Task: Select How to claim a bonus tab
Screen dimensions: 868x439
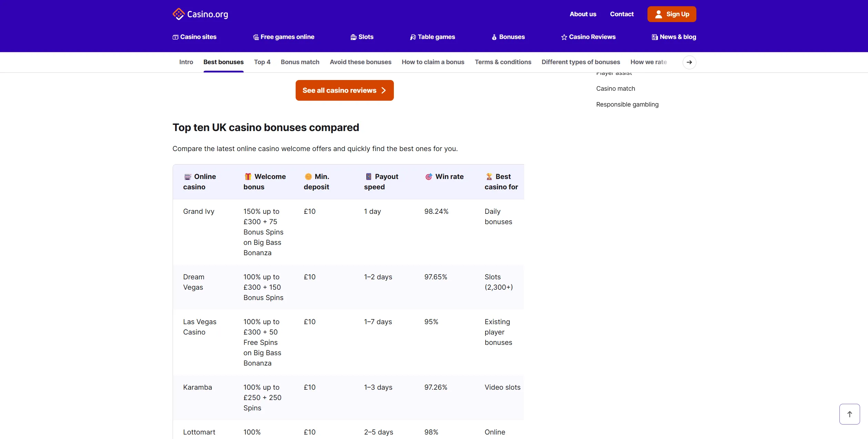Action: point(433,62)
